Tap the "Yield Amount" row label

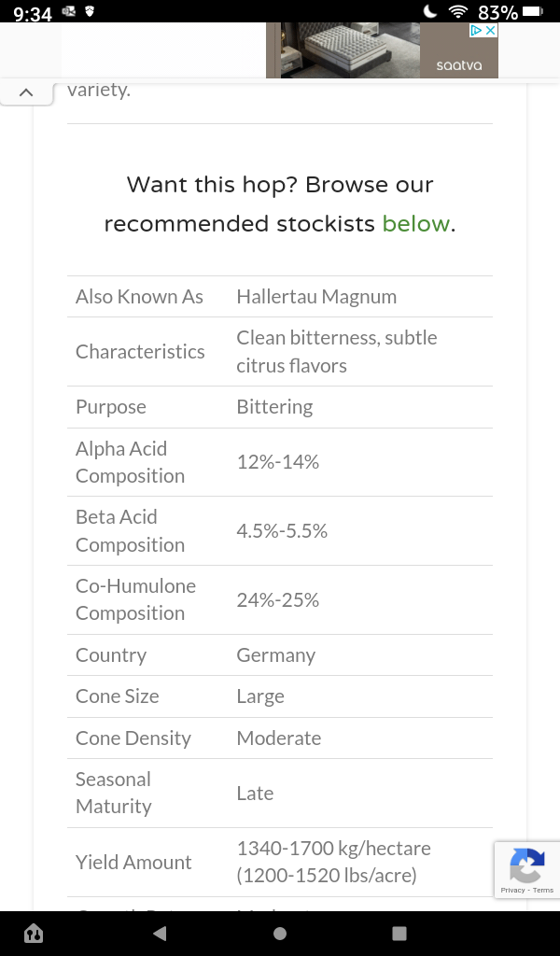click(x=133, y=863)
